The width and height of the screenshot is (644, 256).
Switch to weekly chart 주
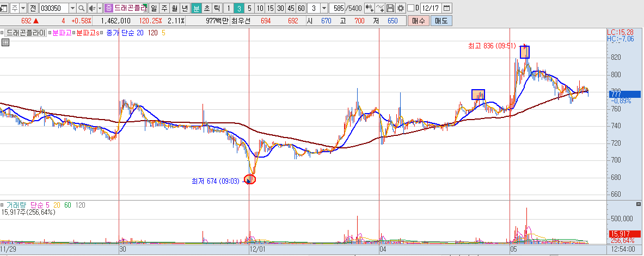(x=164, y=8)
